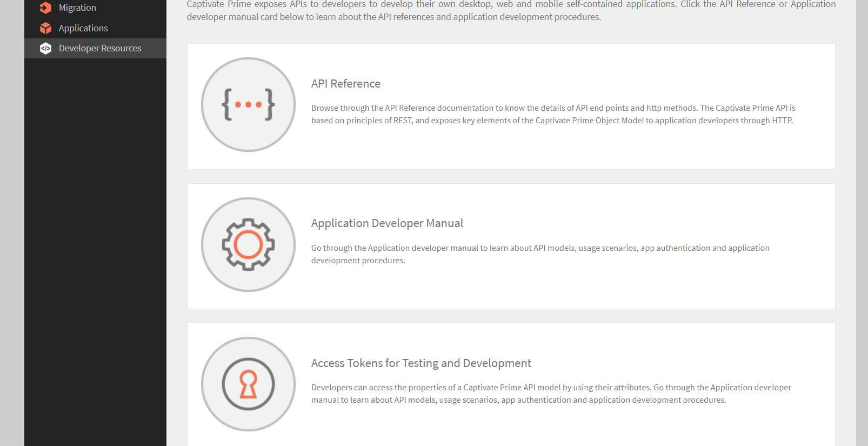Open the API Reference heading link
The width and height of the screenshot is (868, 446).
click(346, 84)
